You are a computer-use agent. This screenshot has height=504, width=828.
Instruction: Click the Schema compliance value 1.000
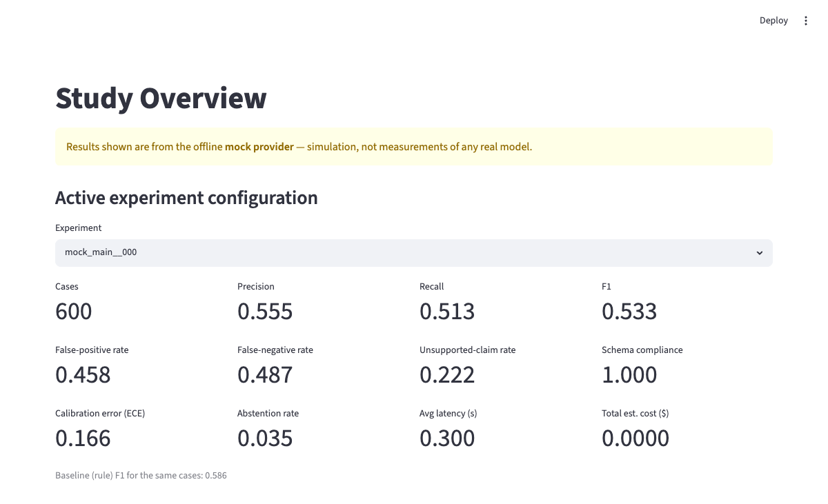click(x=629, y=375)
